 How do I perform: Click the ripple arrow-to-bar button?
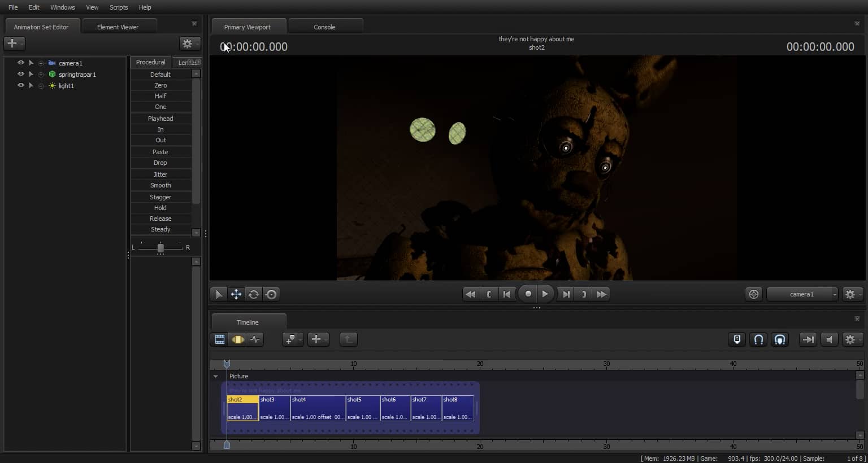coord(808,339)
